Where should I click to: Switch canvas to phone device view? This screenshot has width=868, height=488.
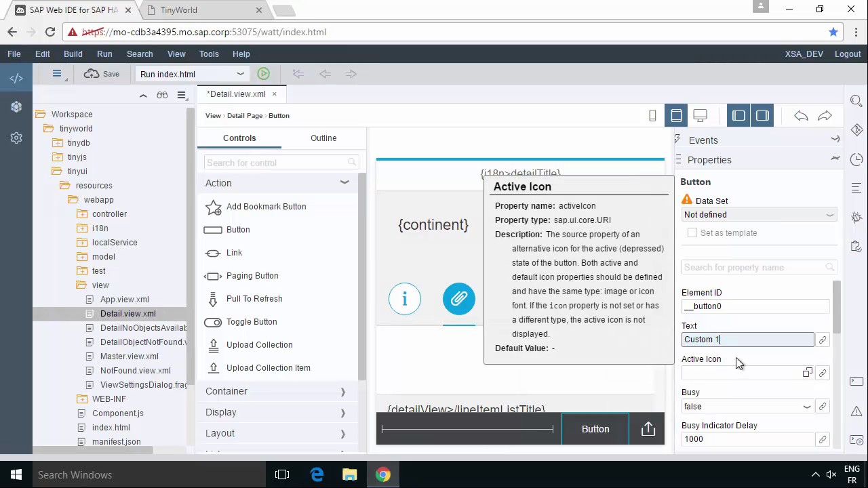[x=652, y=116]
